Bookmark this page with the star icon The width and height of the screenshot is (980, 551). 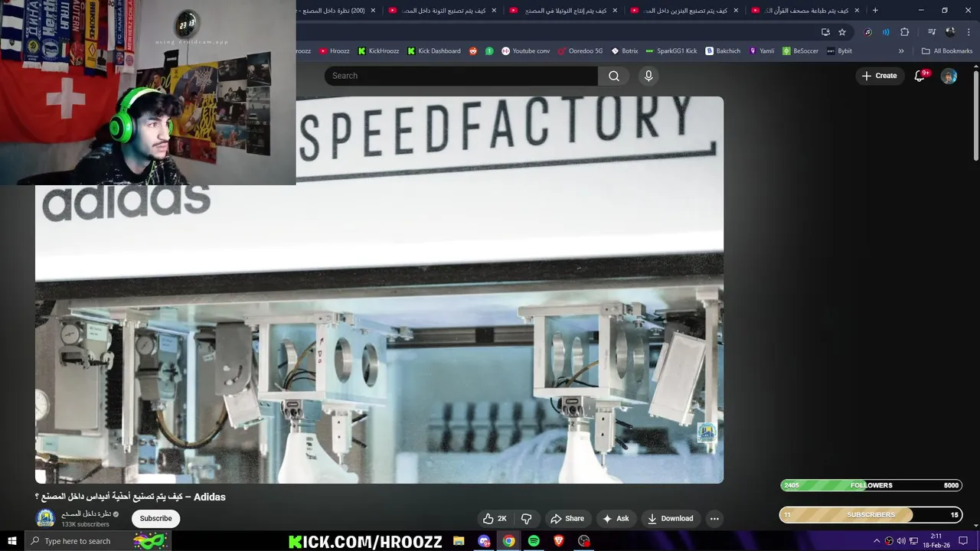842,32
